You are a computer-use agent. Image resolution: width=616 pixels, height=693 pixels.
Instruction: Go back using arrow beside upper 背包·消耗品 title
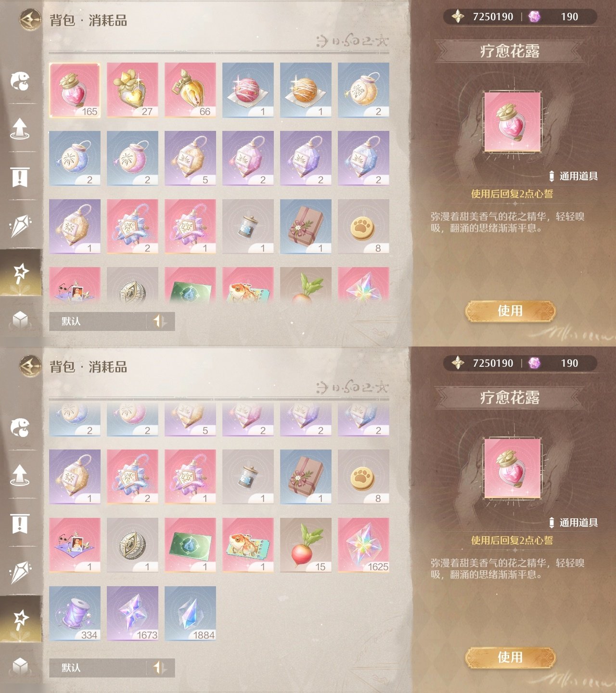click(x=30, y=20)
